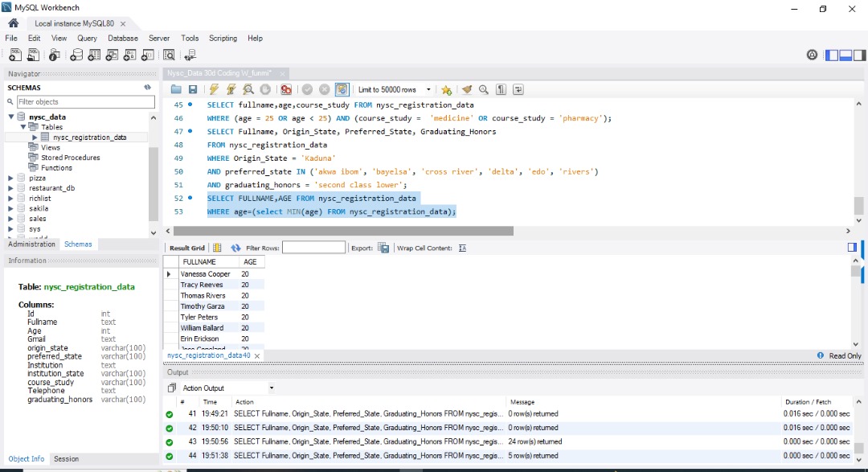Toggle the right sidebar panel visibility
The height and width of the screenshot is (472, 868).
(x=859, y=55)
